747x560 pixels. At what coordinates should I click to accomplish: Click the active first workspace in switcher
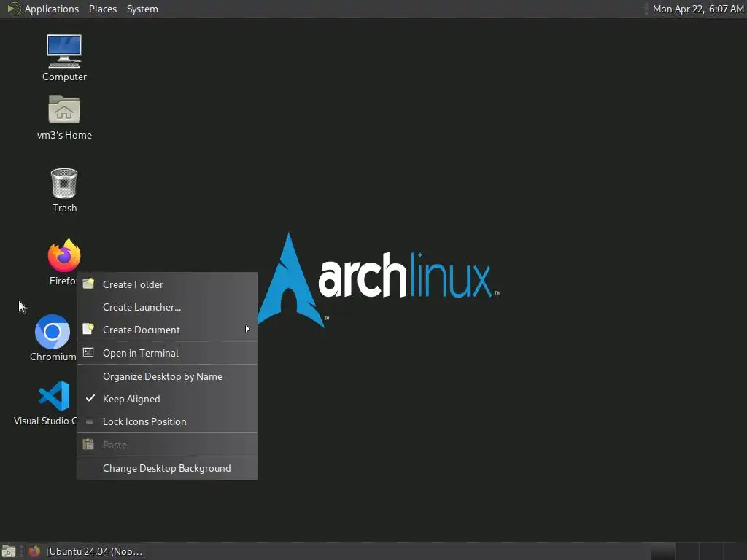point(662,551)
